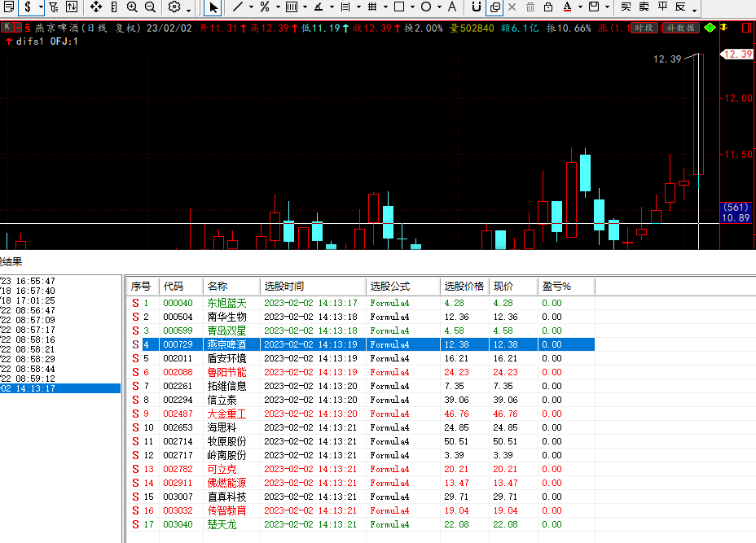Click the 反 reverse button

coord(680,7)
